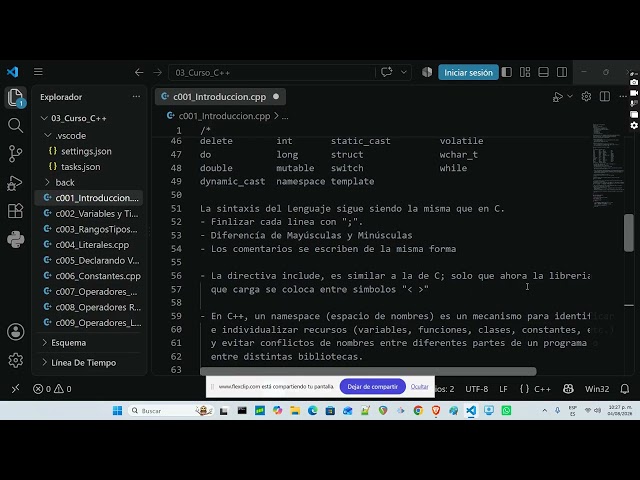Open the notifications bell
The height and width of the screenshot is (480, 640).
coord(624,389)
